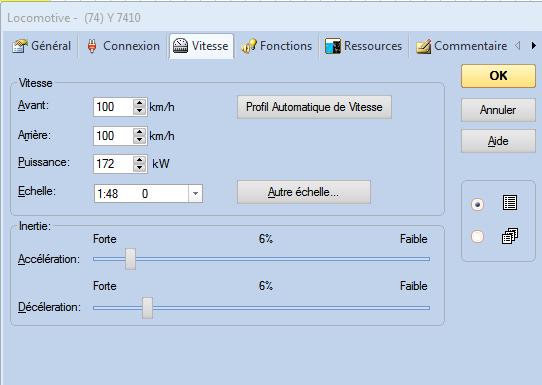Click the Connexion plug icon
Viewport: 542px width, 385px height.
click(92, 46)
